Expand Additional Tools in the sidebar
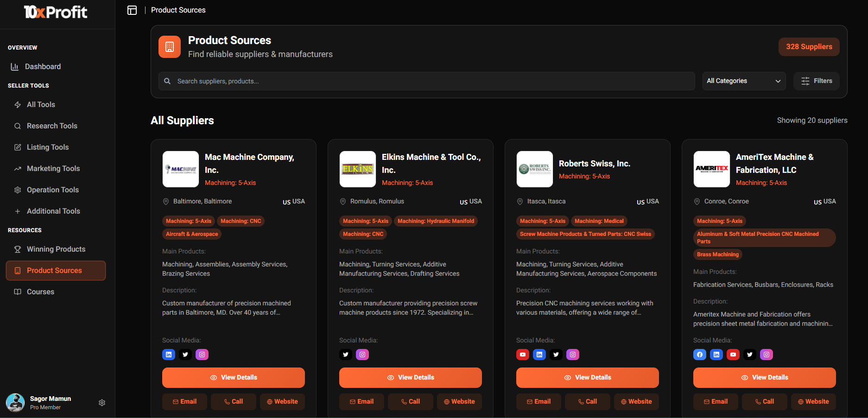The width and height of the screenshot is (868, 418). point(53,211)
